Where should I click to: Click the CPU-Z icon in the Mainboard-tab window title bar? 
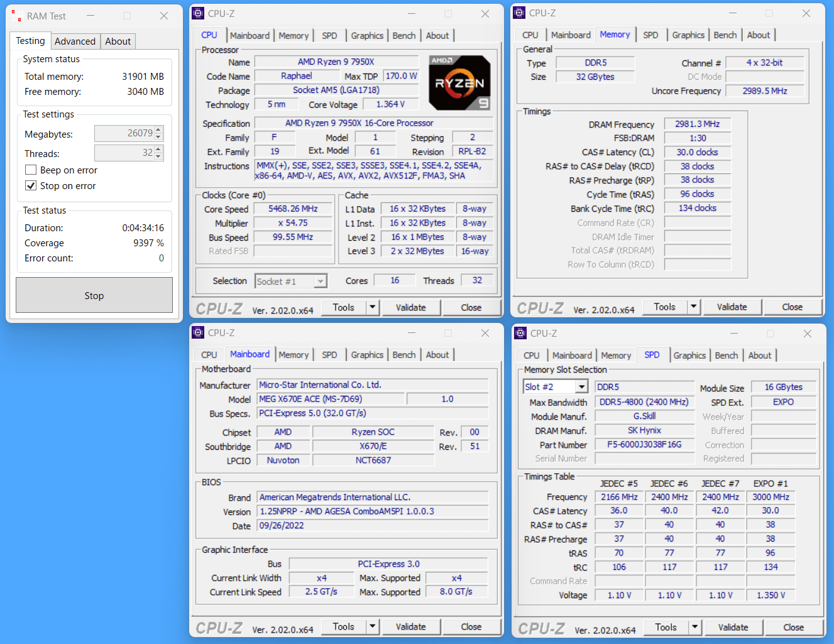198,332
